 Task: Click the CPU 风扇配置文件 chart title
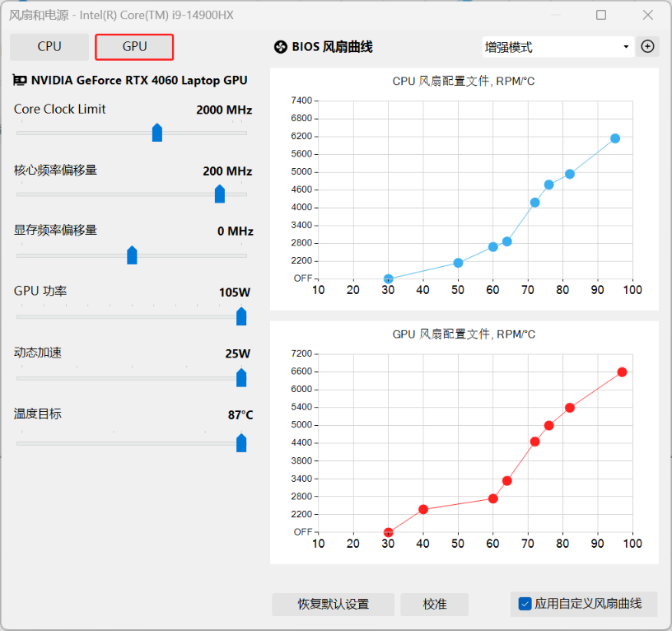(x=464, y=81)
